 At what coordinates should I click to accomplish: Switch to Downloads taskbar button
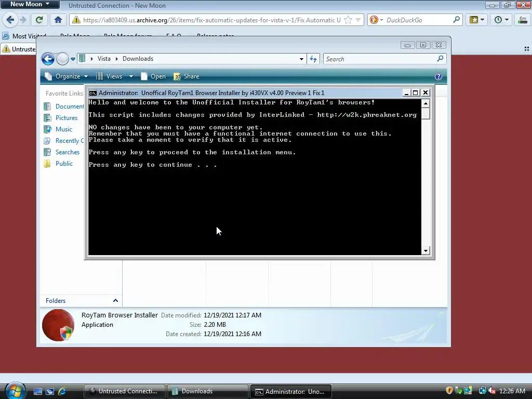(208, 391)
